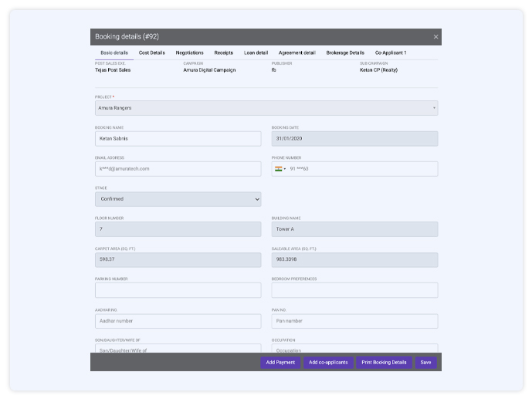Click the Occupation input field
The width and height of the screenshot is (532, 399).
tap(354, 349)
